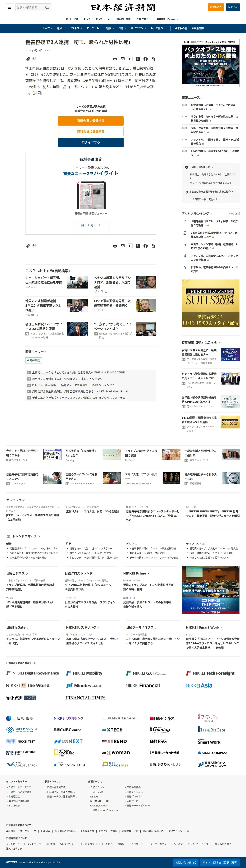Open LIVE in the header menu
The width and height of the screenshot is (246, 868).
(87, 19)
